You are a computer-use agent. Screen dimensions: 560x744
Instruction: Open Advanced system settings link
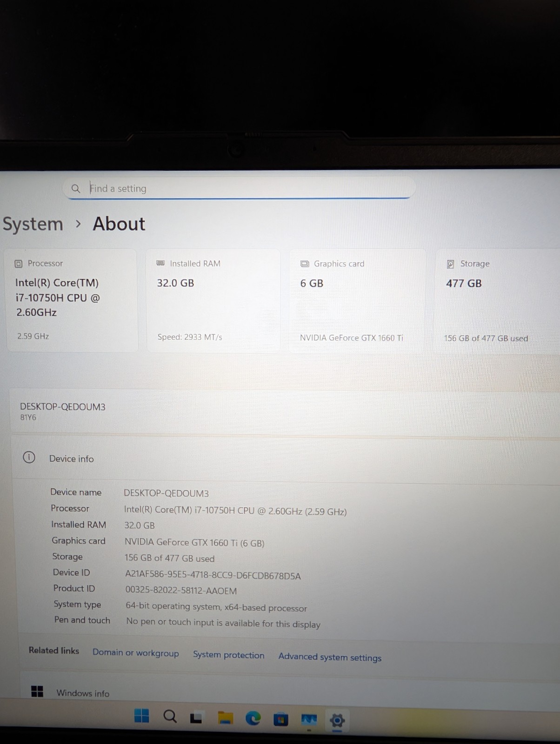(x=330, y=657)
